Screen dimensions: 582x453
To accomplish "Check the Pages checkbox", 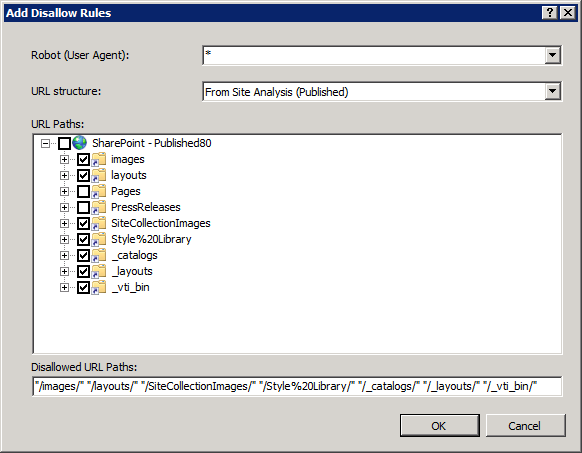I will (x=83, y=191).
